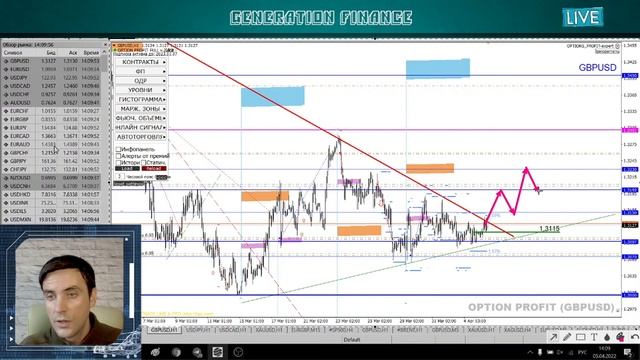The image size is (640, 360).
Task: Click the USDMXN symbol diamond icon
Action: pos(6,220)
